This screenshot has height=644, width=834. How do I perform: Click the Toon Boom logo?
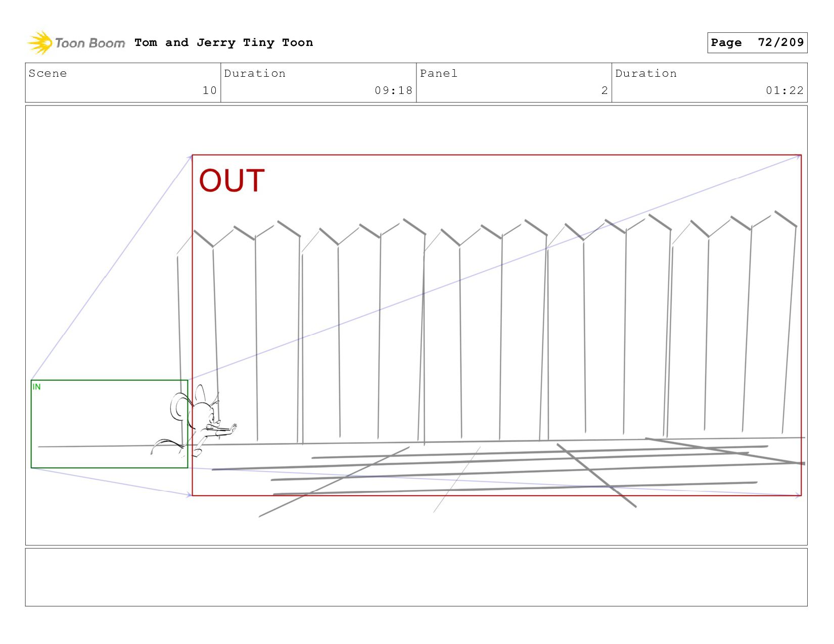tap(76, 42)
